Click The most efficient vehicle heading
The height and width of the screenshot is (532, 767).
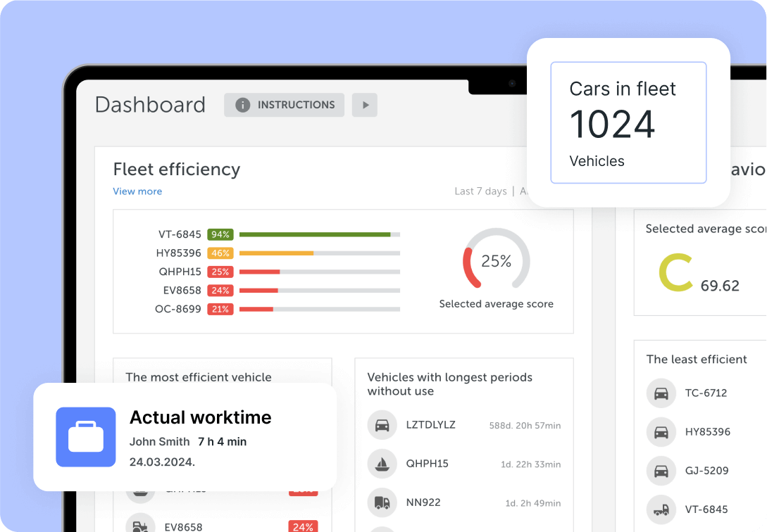tap(199, 378)
